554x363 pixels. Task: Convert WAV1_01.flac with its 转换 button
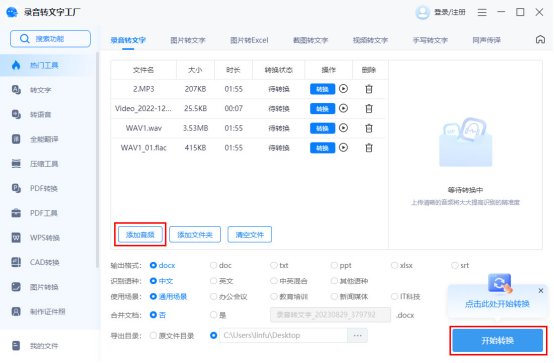[x=322, y=148]
